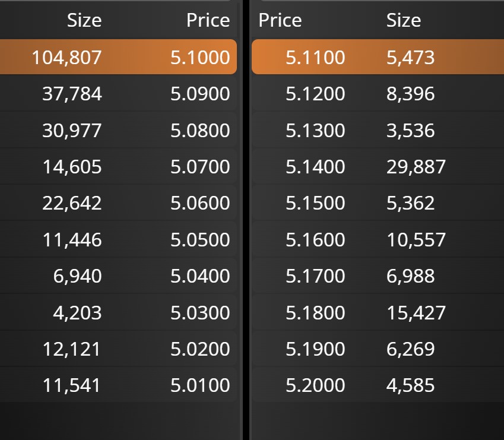Select the bid price 5.0400
504x440 pixels.
click(200, 276)
